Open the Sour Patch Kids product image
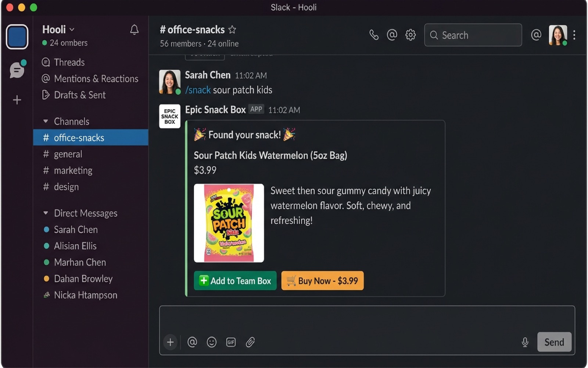The height and width of the screenshot is (368, 588). pos(229,223)
